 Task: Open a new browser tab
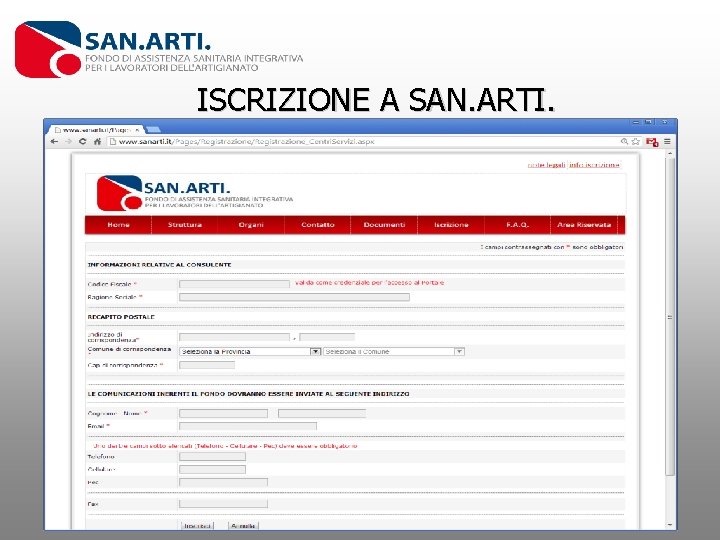click(153, 130)
